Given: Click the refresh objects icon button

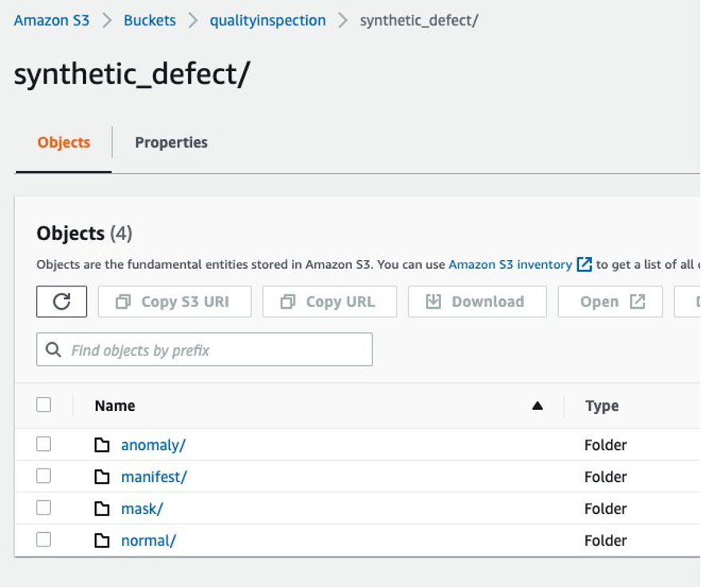Looking at the screenshot, I should pos(61,302).
